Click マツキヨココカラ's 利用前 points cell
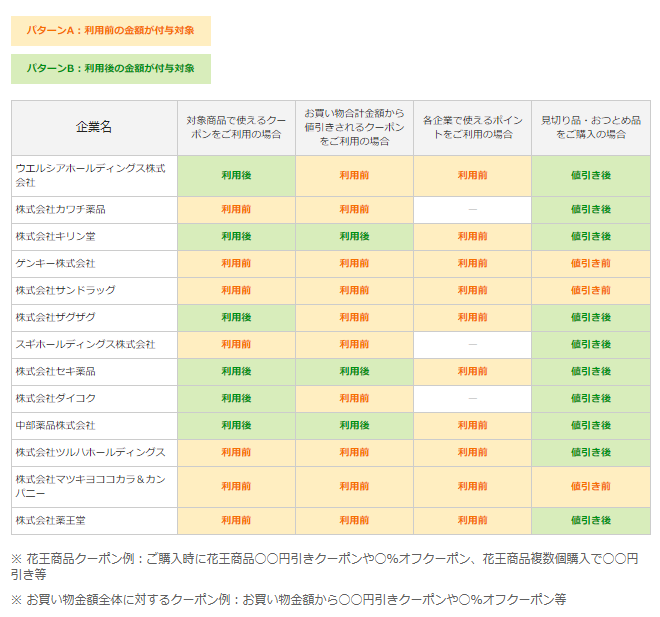Viewport: 660px width, 617px height. [x=473, y=487]
